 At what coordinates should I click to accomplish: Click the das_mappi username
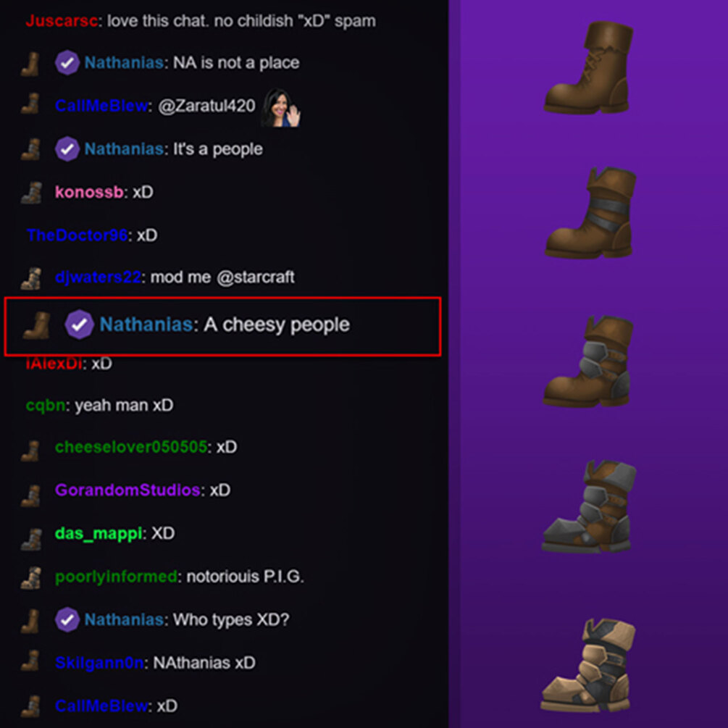coord(98,533)
